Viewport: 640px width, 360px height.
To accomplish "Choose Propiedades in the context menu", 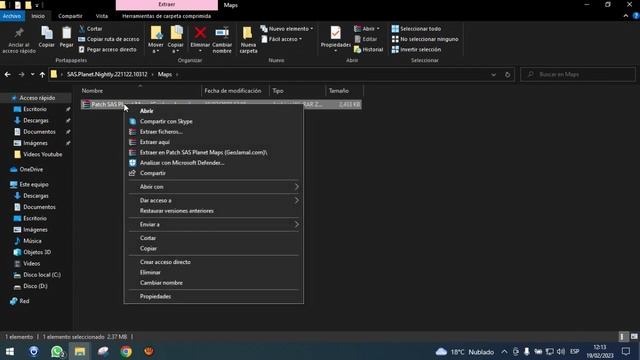I will coord(213,296).
